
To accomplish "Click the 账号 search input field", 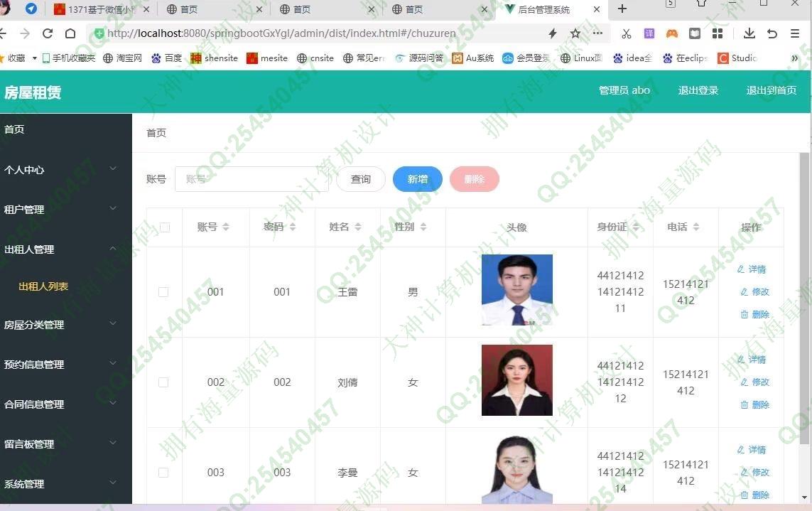I will [251, 179].
